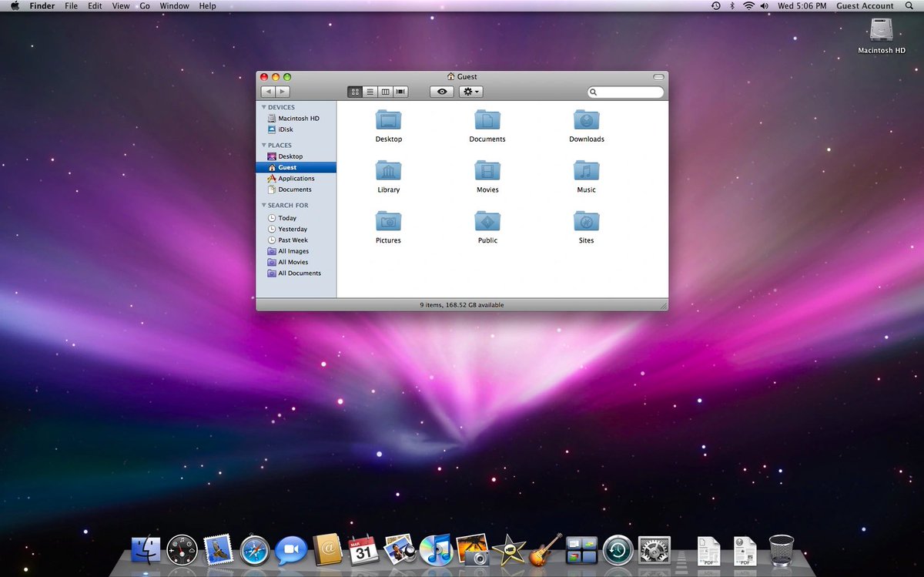
Task: Select Macintosh HD in the sidebar
Action: point(296,119)
